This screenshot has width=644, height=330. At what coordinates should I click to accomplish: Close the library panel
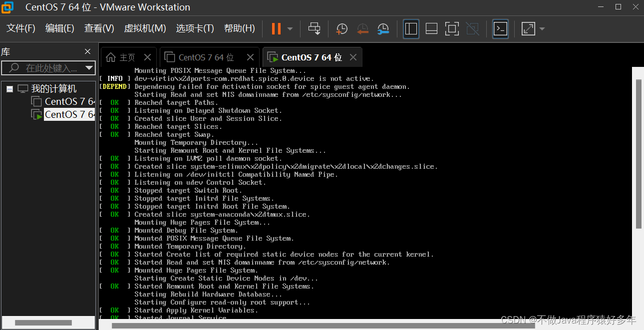[x=88, y=51]
